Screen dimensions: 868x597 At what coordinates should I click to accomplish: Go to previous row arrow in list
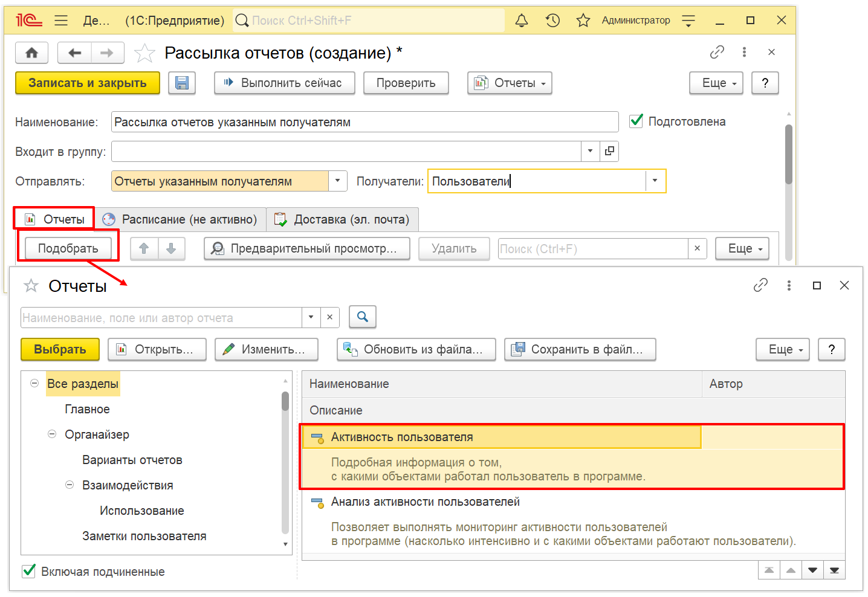(791, 570)
